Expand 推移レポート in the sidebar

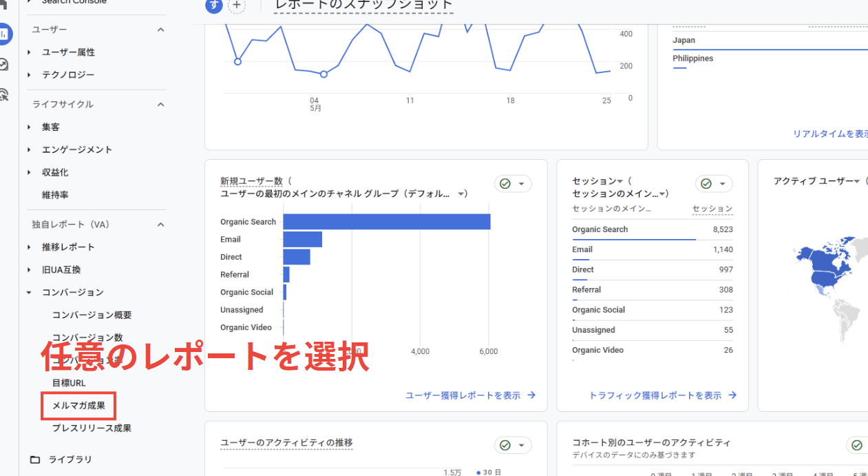(x=29, y=247)
